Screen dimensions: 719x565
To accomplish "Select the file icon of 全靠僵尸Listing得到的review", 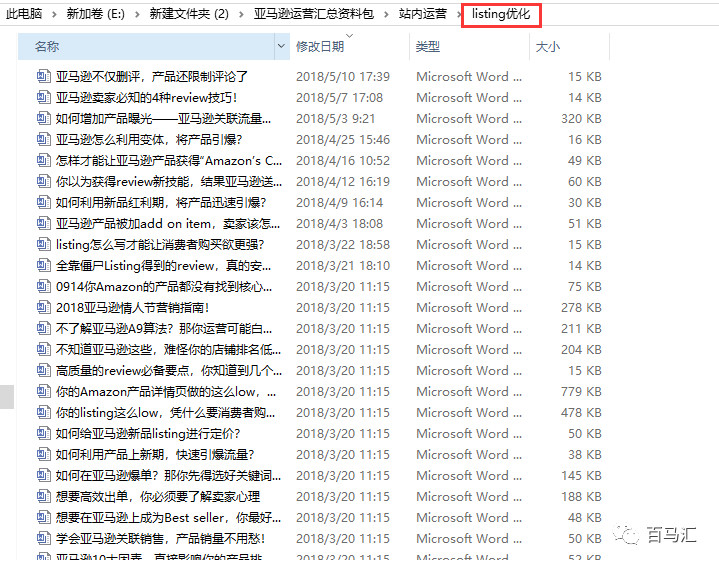I will click(x=43, y=265).
